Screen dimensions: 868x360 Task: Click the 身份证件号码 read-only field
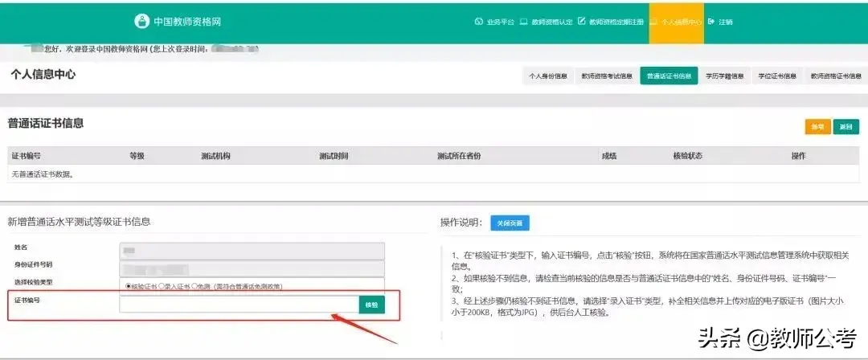[x=252, y=269]
